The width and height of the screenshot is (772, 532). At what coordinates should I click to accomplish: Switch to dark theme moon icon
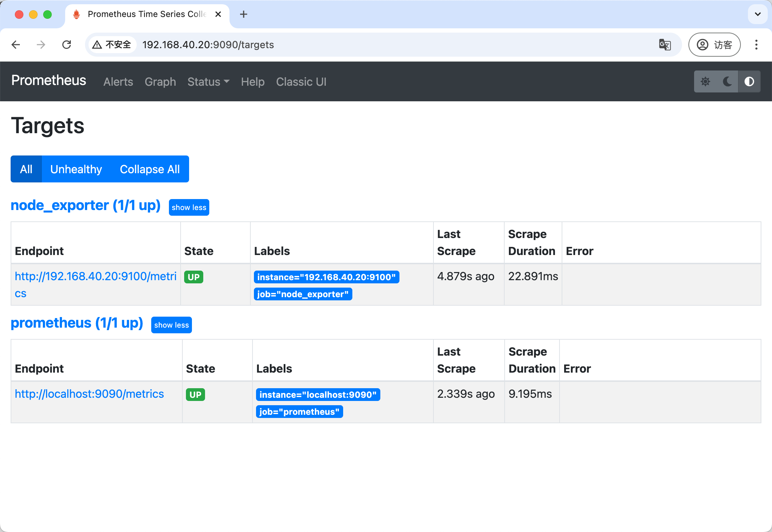[x=727, y=81]
